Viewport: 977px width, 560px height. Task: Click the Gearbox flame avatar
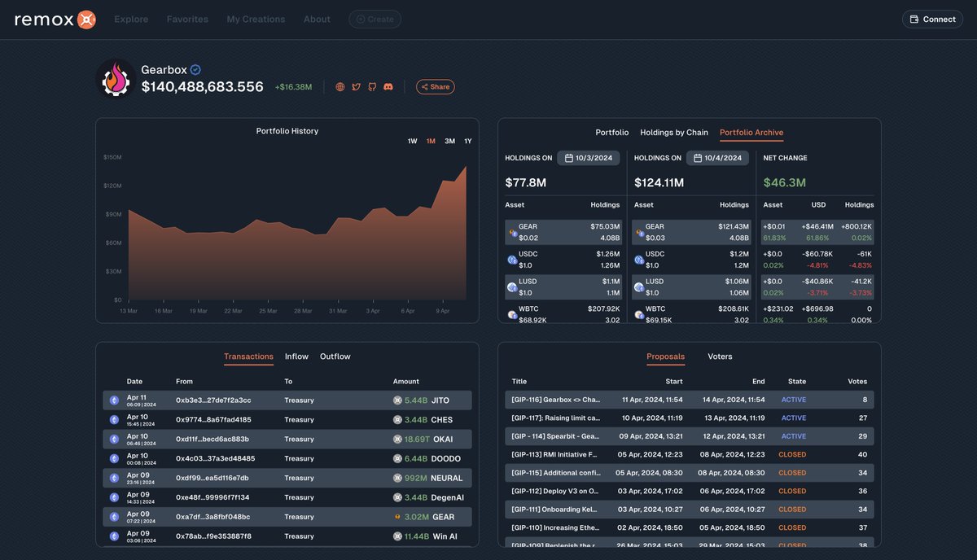(115, 80)
